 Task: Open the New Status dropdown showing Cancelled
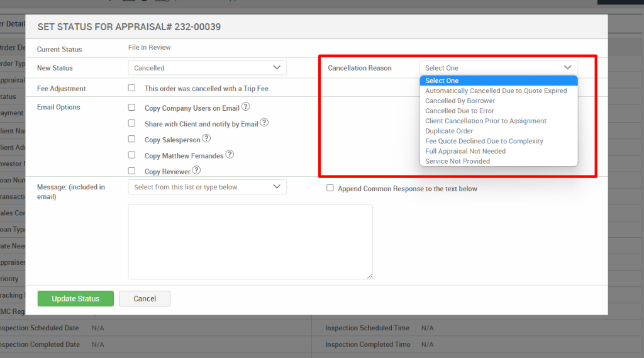[207, 68]
